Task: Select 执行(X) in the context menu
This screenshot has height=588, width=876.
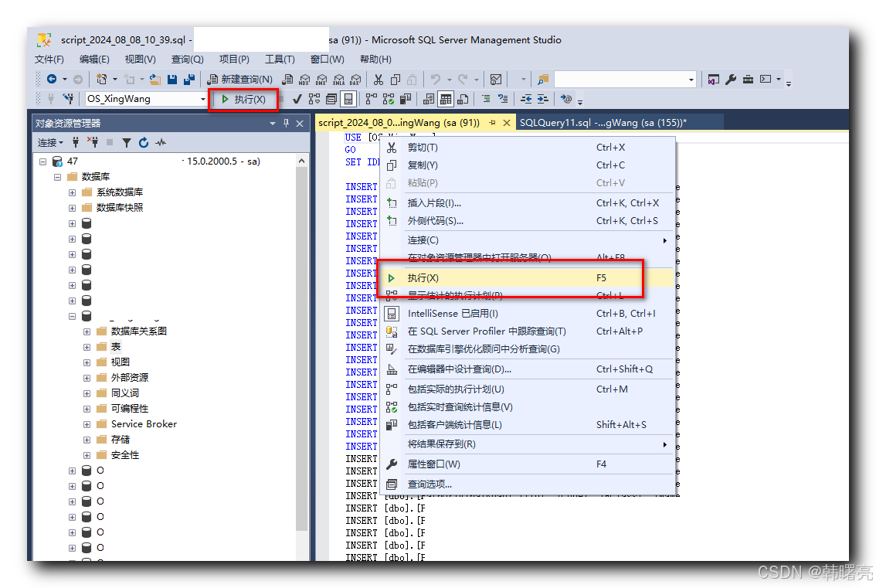Action: click(525, 278)
